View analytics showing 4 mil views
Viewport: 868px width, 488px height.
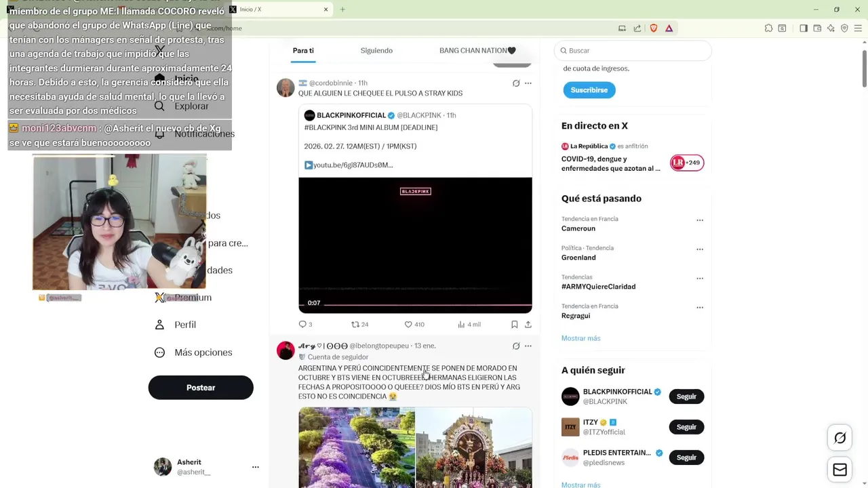[469, 324]
